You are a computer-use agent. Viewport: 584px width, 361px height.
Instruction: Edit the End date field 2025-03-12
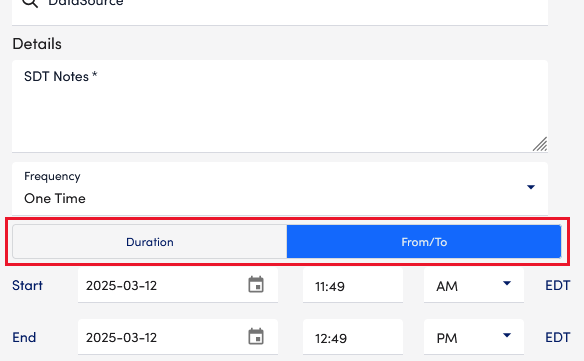click(x=178, y=337)
